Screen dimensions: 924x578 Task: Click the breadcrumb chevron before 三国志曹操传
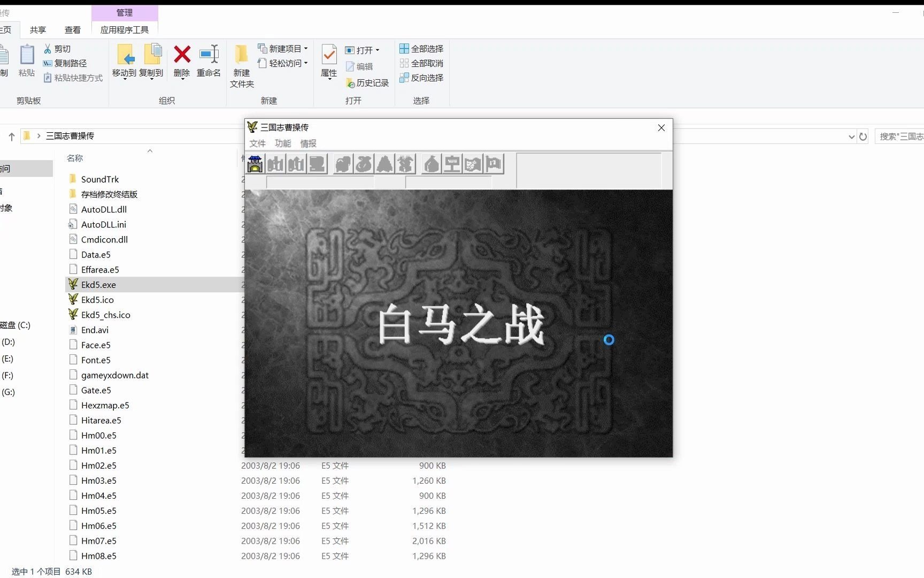(38, 136)
